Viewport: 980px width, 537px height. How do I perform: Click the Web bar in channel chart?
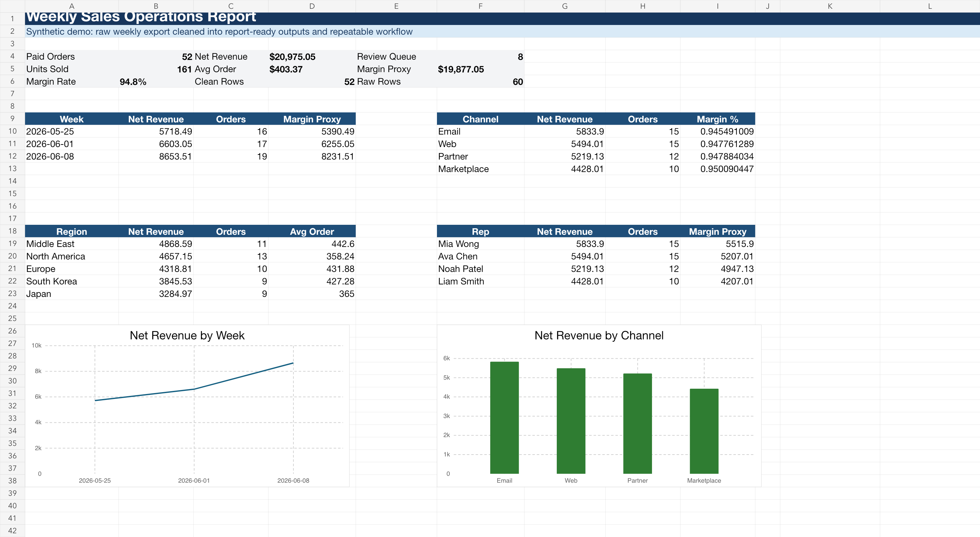pos(571,421)
